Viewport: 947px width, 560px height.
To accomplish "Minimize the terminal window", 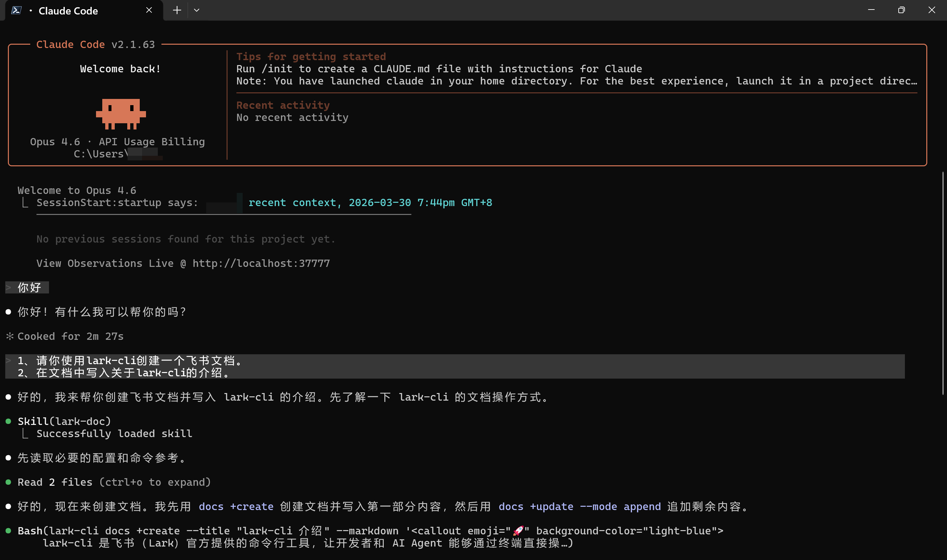I will click(x=871, y=10).
